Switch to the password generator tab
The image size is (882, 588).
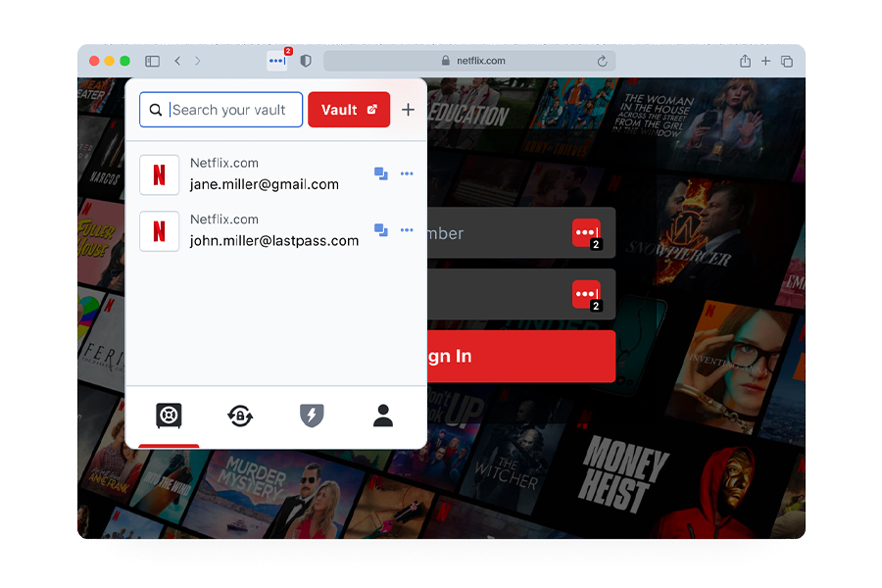pyautogui.click(x=240, y=416)
